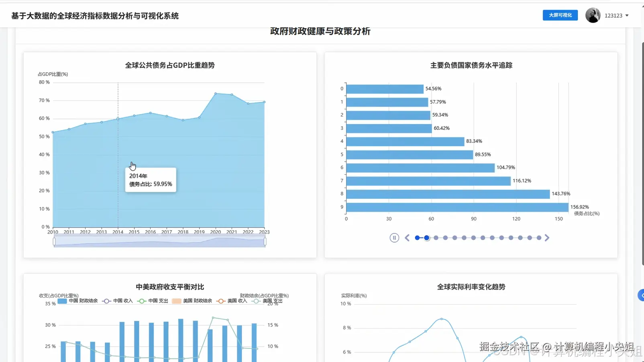Screen dimensions: 644x362
Task: Click the 政府财政健康与政策分析 section heading
Action: (320, 31)
